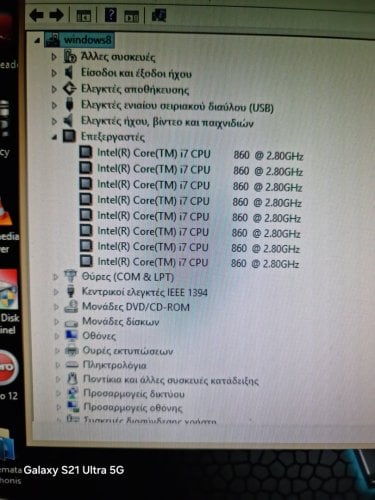
Task: Click the Μονάδες DVD/CD-ROM drive icon
Action: coord(71,307)
